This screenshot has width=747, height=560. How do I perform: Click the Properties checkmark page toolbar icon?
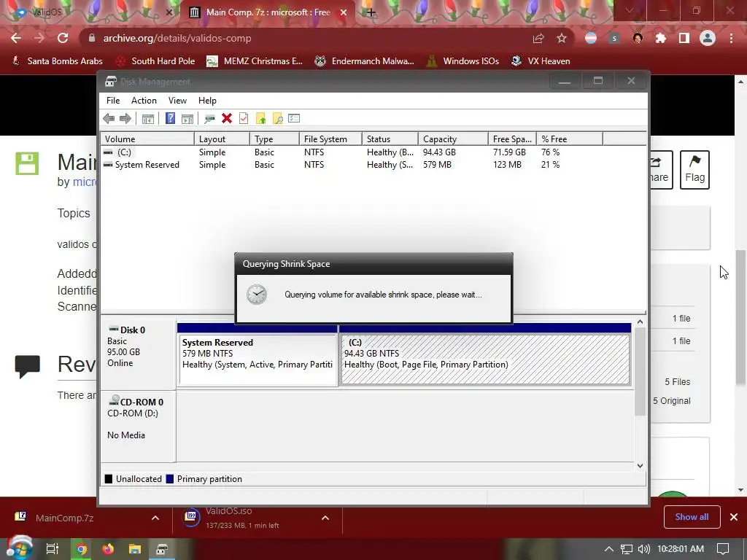point(244,119)
